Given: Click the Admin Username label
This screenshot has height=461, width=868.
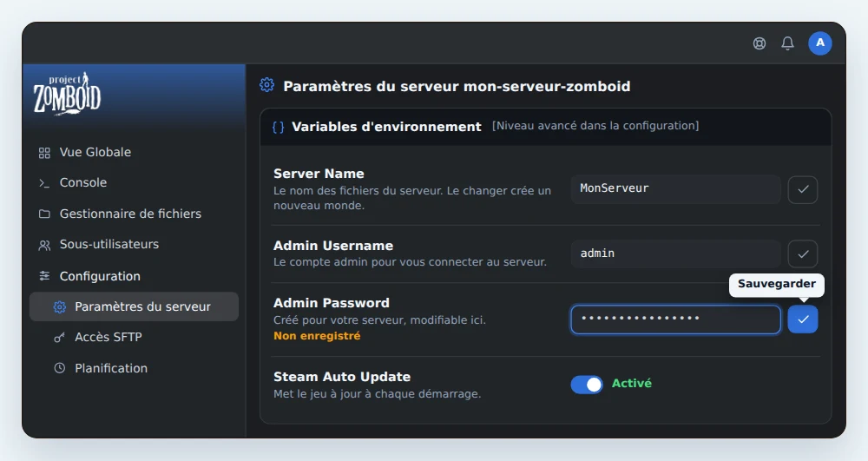Looking at the screenshot, I should coord(333,246).
